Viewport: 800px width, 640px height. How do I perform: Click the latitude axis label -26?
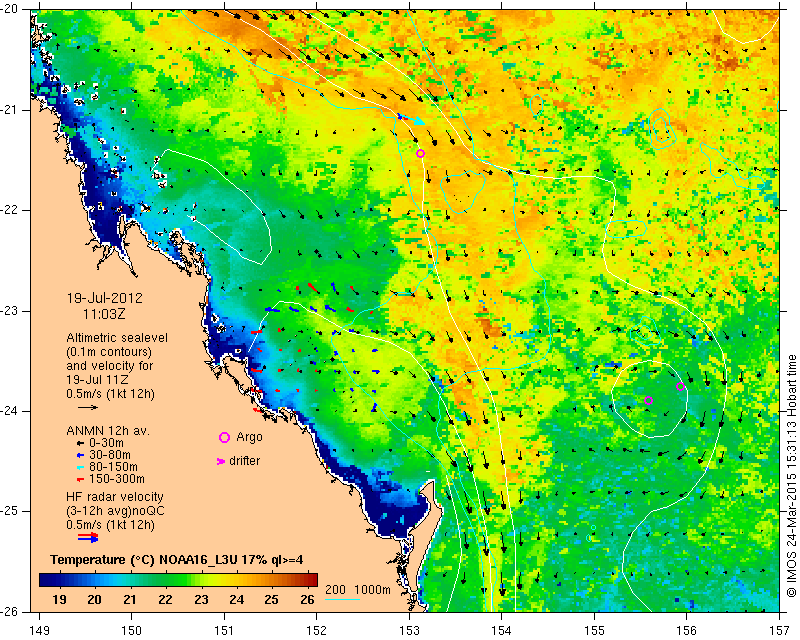[11, 611]
